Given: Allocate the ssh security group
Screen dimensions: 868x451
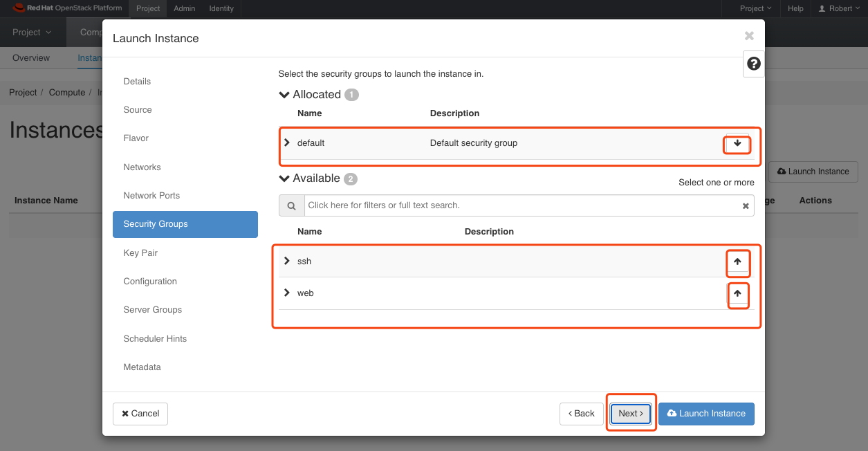Looking at the screenshot, I should 737,263.
